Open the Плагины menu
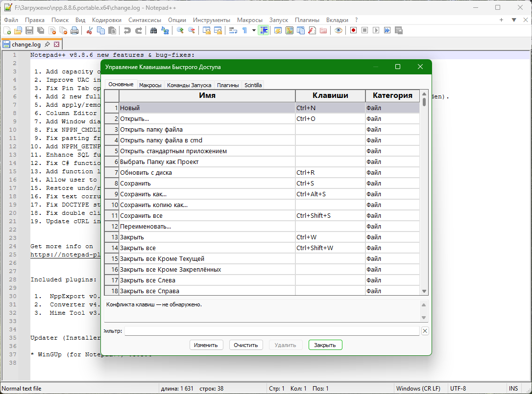The height and width of the screenshot is (394, 532). pyautogui.click(x=307, y=20)
